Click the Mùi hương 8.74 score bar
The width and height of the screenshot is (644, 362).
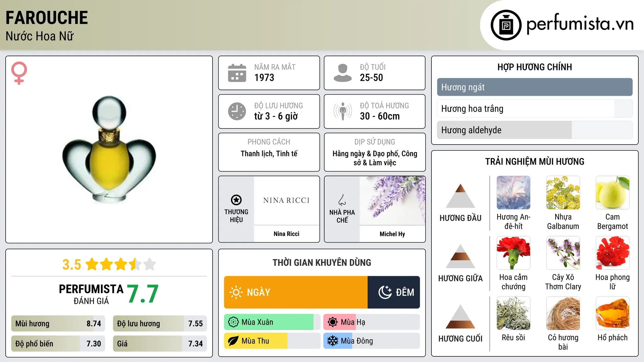[58, 324]
